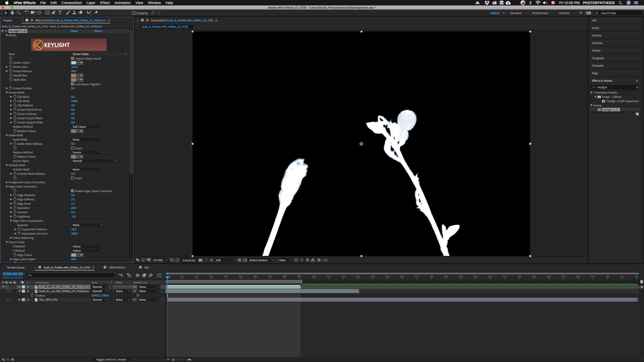Viewport: 644px width, 362px height.
Task: Expand the Foreground Colour Correction section
Action: pos(7,182)
